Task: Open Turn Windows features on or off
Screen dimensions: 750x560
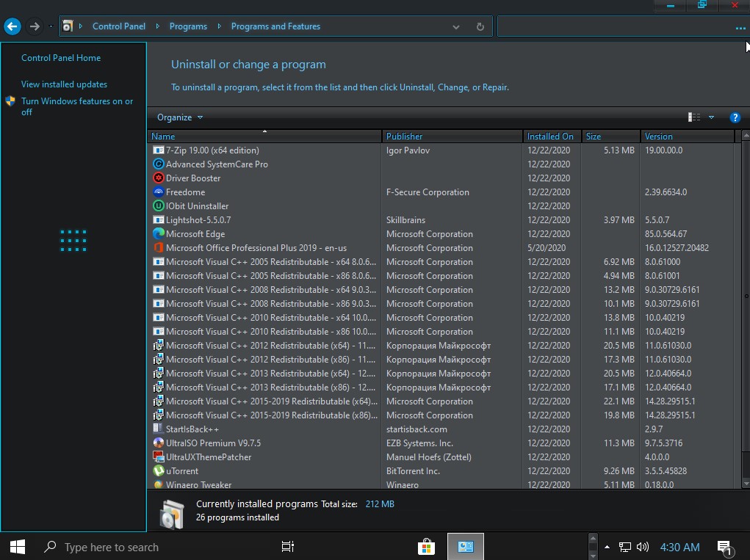Action: (x=77, y=106)
